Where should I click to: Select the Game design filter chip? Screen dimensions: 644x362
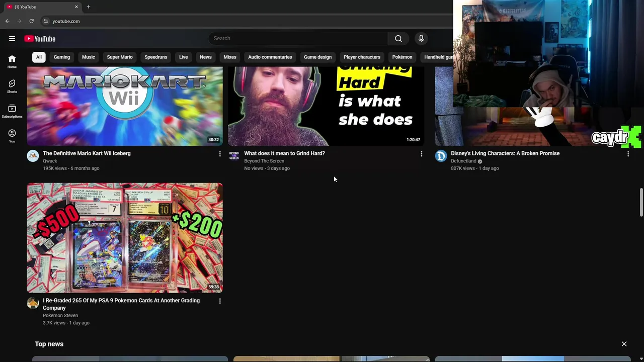(x=318, y=57)
